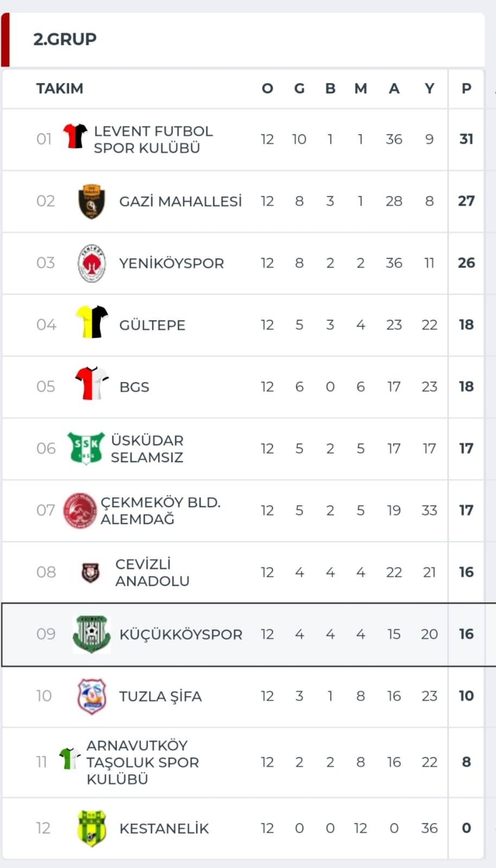The width and height of the screenshot is (496, 868).
Task: Open ARNAVUTKÖY TAŞOLUK SPOR KULÜBÜ team link
Action: coord(143,762)
